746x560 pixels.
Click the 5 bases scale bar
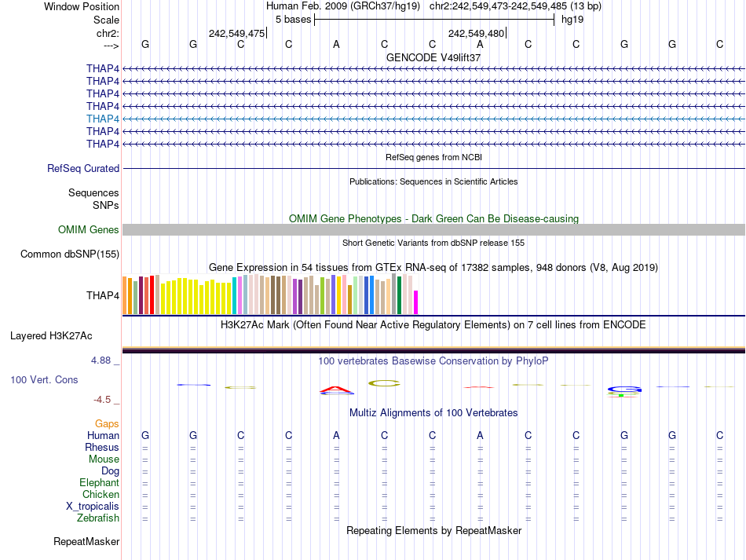[434, 20]
